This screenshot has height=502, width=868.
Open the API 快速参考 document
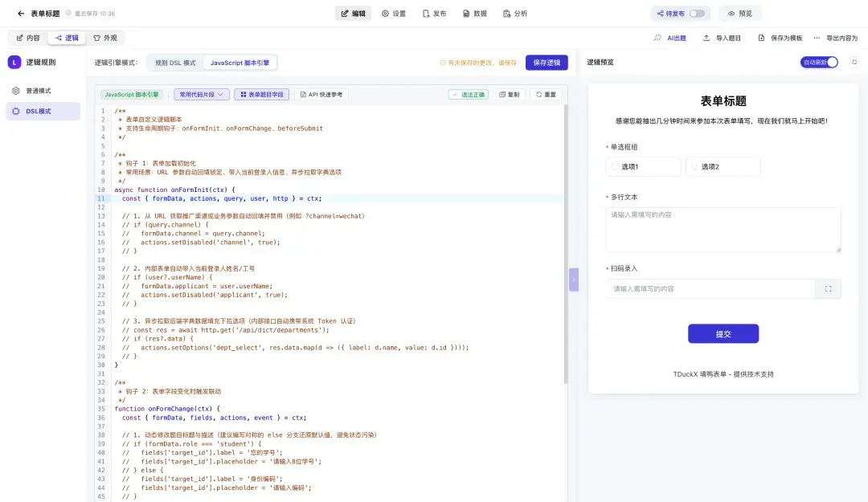pyautogui.click(x=321, y=95)
